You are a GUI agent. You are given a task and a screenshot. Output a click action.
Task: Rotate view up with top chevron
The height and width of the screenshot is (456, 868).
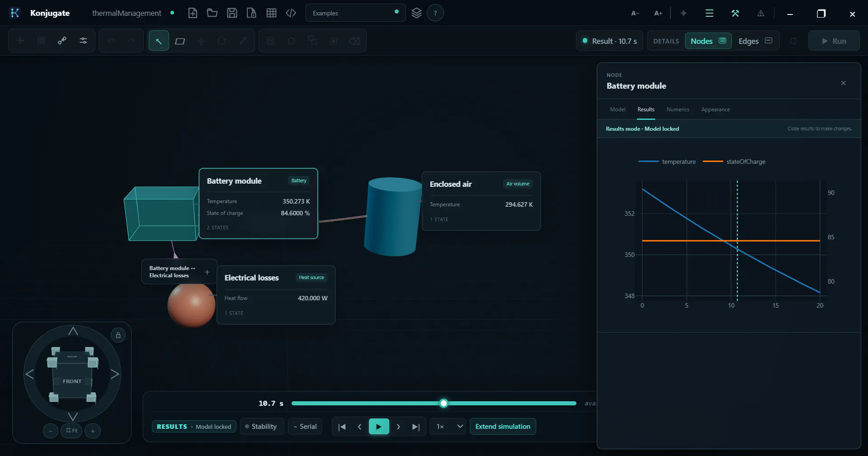(x=73, y=332)
